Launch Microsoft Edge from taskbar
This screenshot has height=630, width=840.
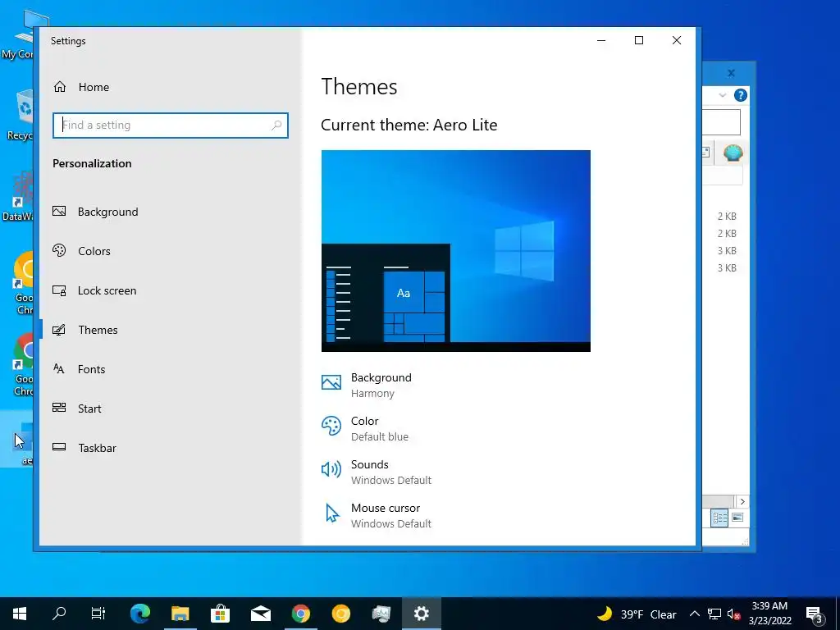pos(140,614)
